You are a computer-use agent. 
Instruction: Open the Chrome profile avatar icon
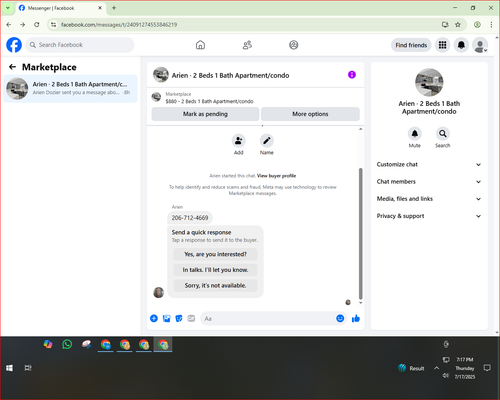click(477, 24)
